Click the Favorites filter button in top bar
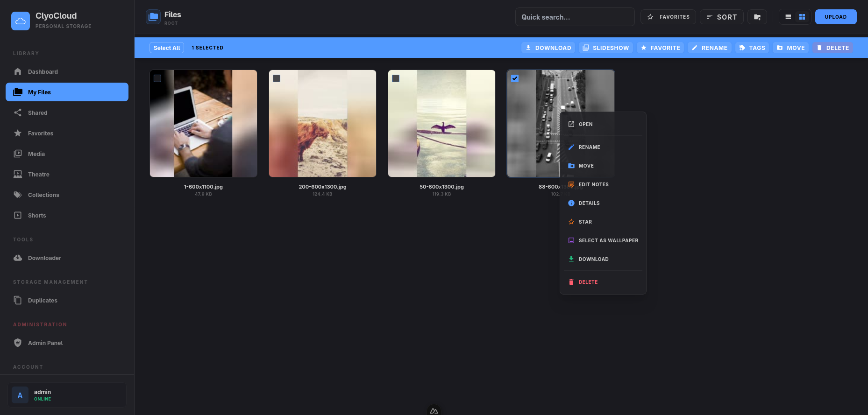 [668, 17]
